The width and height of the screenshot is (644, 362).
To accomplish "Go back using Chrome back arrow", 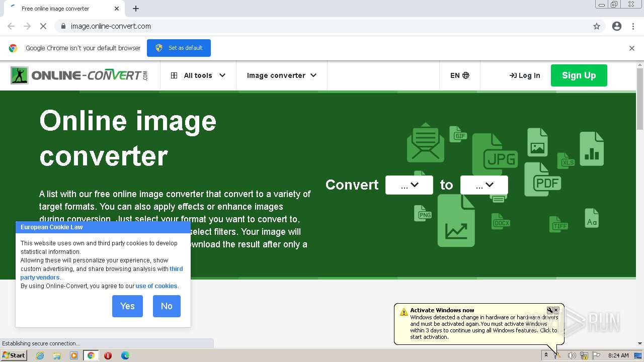I will pyautogui.click(x=11, y=26).
